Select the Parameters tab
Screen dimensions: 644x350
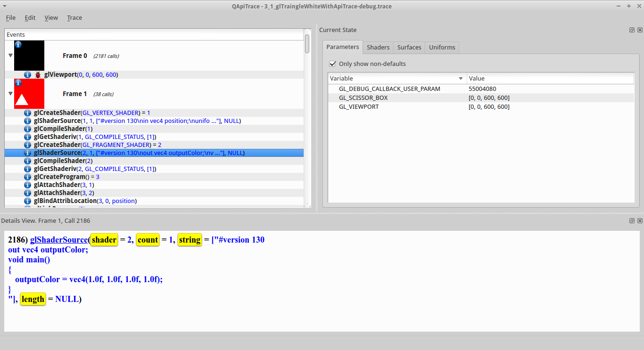[x=343, y=47]
